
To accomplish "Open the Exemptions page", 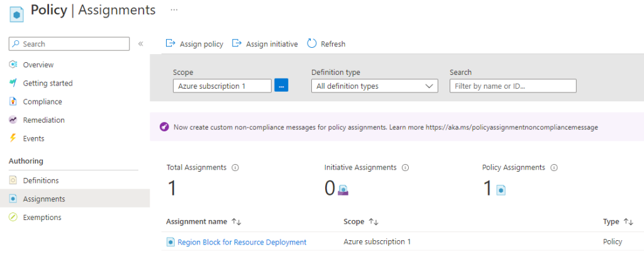I will tap(42, 218).
